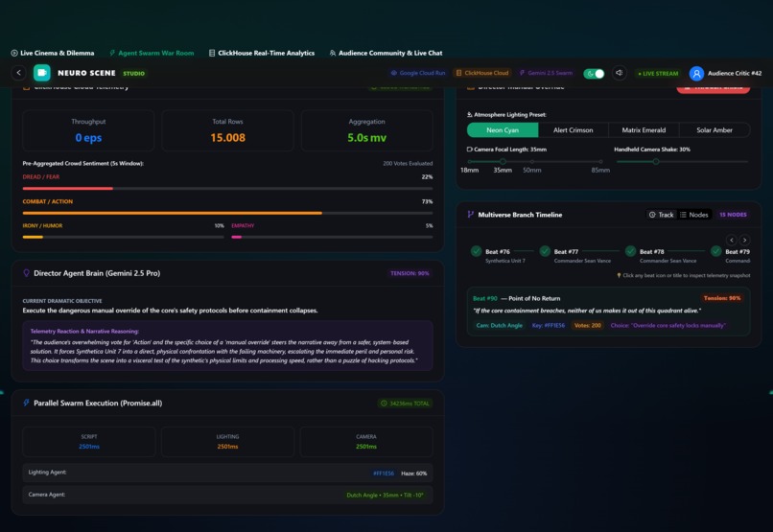Viewport: 773px width, 532px height.
Task: Click the TENSION: 90% badge in Director panel
Action: point(410,273)
